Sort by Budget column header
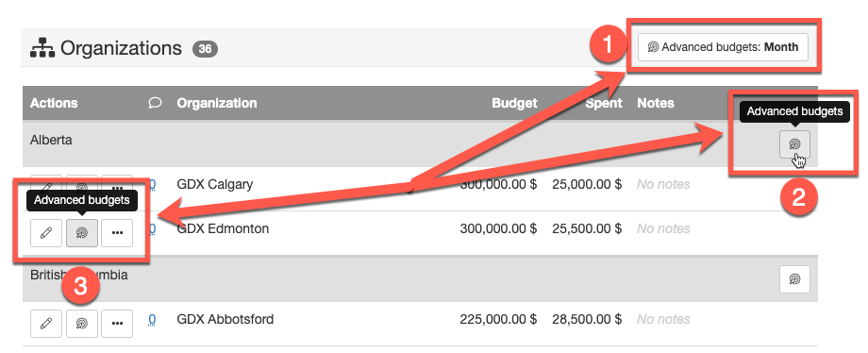 point(514,103)
